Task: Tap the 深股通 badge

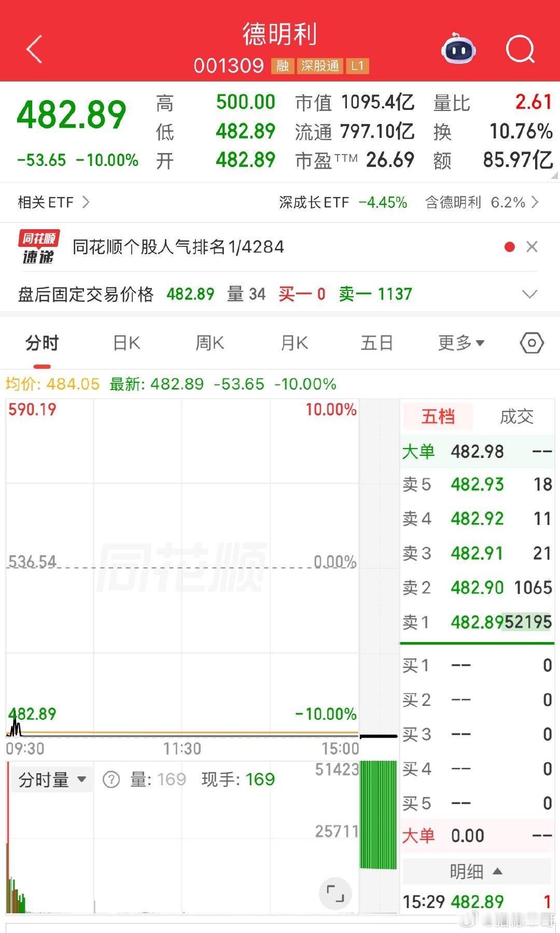Action: point(320,66)
